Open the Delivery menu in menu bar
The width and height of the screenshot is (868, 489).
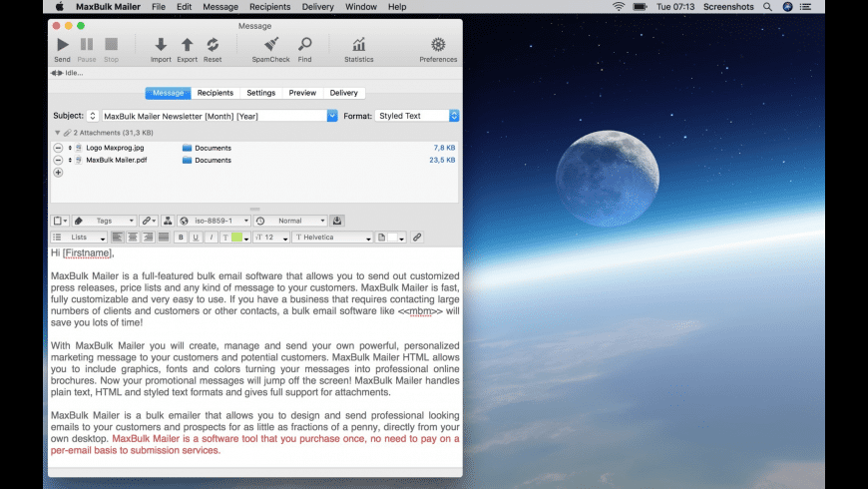[x=317, y=7]
